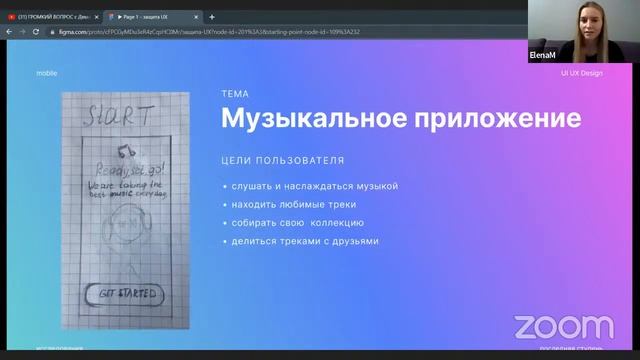Click bullet 'собирать свою коллекцию'

point(298,223)
